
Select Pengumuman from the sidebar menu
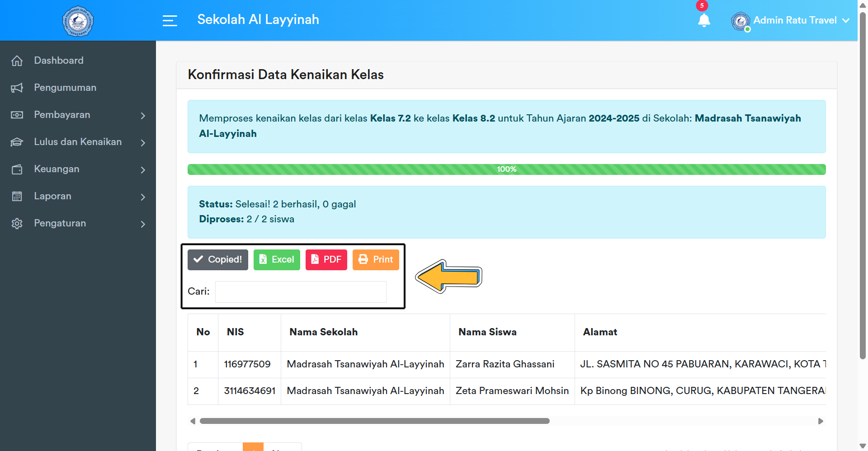[x=65, y=88]
